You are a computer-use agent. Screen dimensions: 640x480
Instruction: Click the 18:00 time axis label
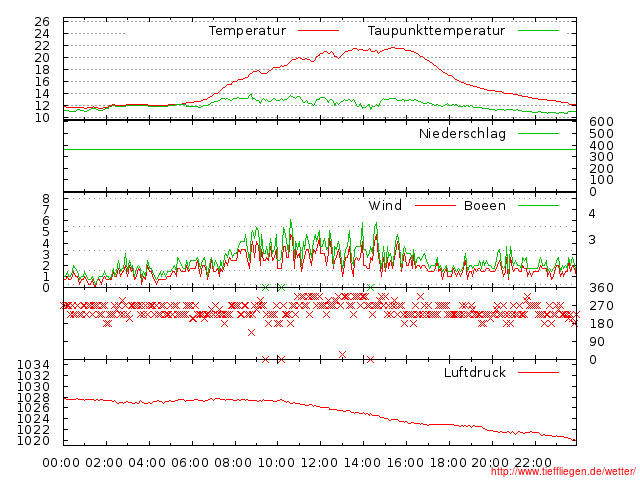[x=448, y=463]
